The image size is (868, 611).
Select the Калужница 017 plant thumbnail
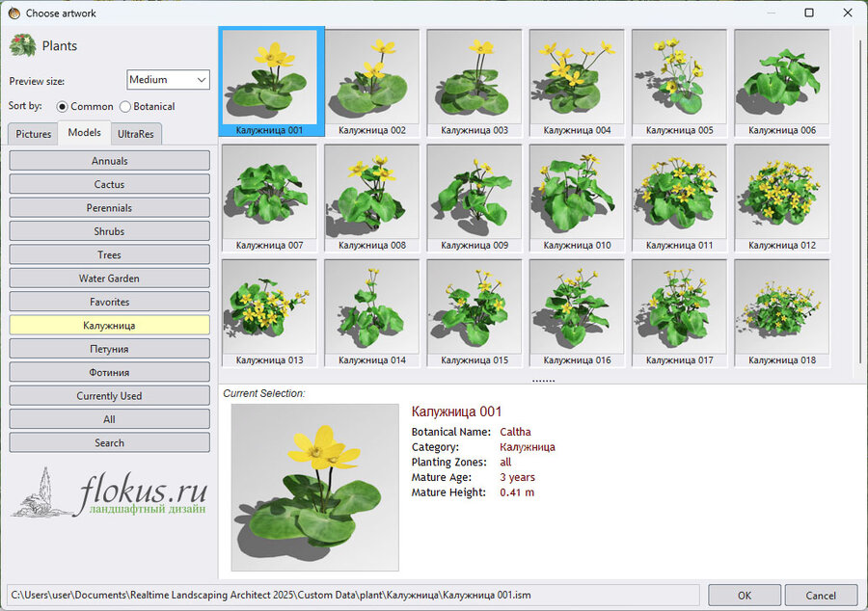tap(679, 312)
